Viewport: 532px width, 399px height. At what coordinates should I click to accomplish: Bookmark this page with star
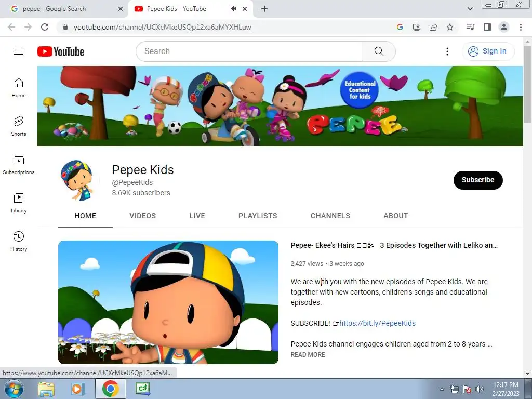click(450, 27)
